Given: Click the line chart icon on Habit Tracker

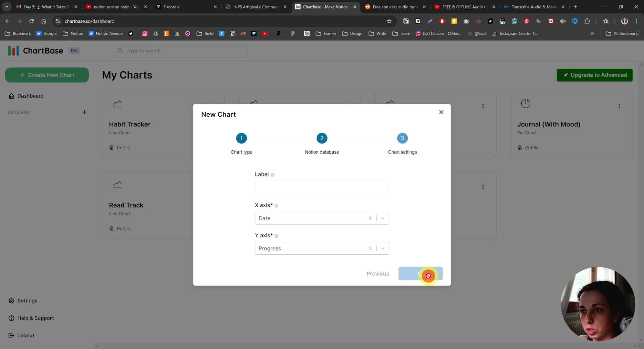Looking at the screenshot, I should click(117, 103).
